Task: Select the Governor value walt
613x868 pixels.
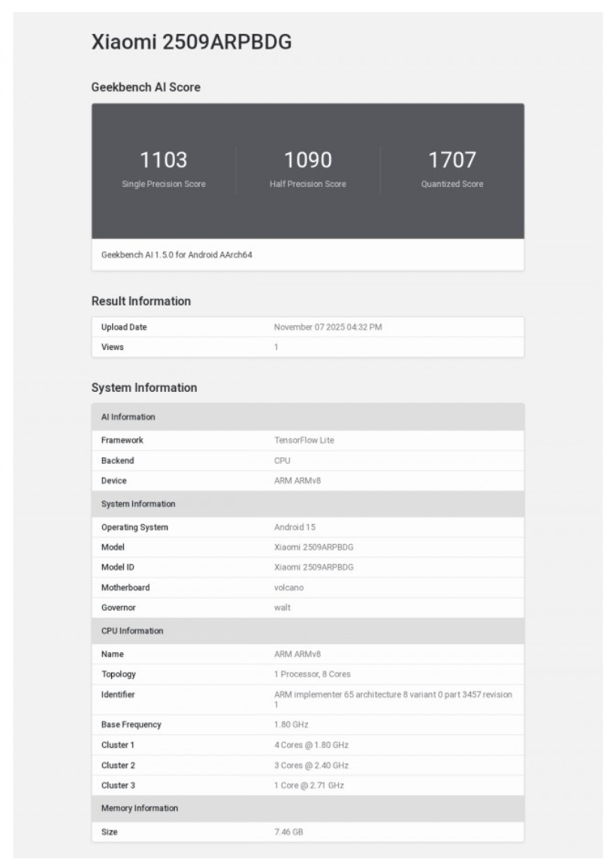Action: click(x=282, y=607)
